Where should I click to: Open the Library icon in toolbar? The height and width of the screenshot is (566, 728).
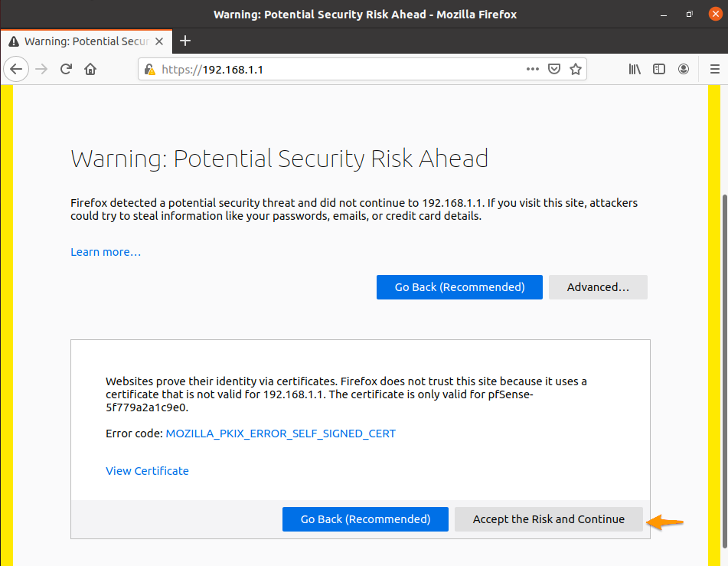(x=635, y=69)
